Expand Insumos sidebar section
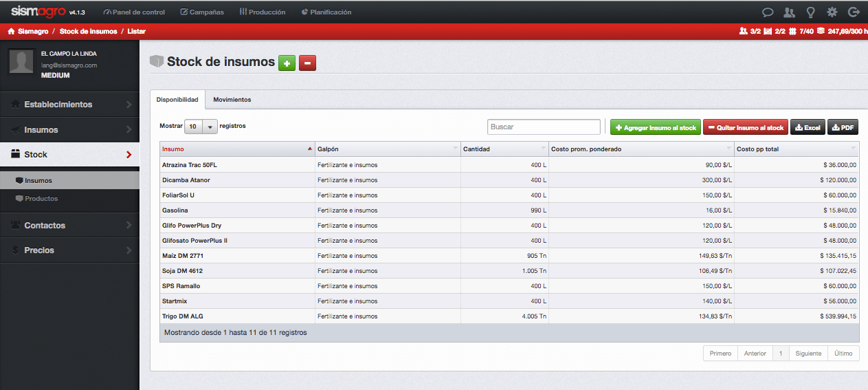Viewport: 868px width, 390px height. coord(69,129)
